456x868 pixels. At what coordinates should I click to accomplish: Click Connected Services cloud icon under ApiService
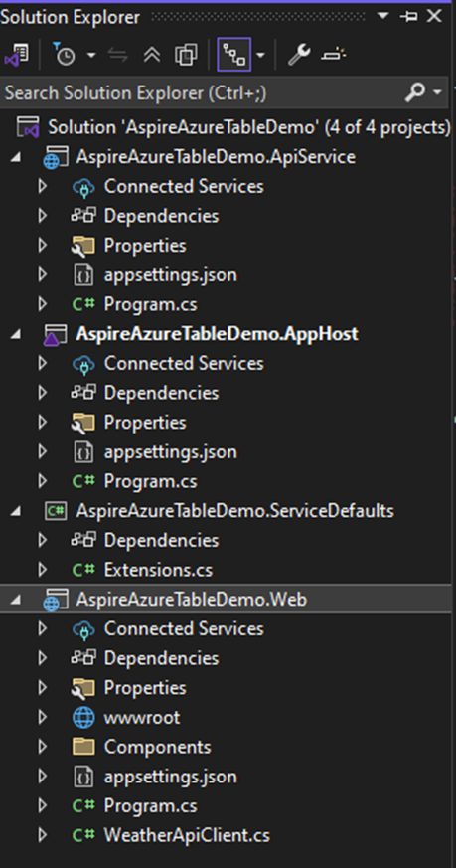[x=83, y=187]
